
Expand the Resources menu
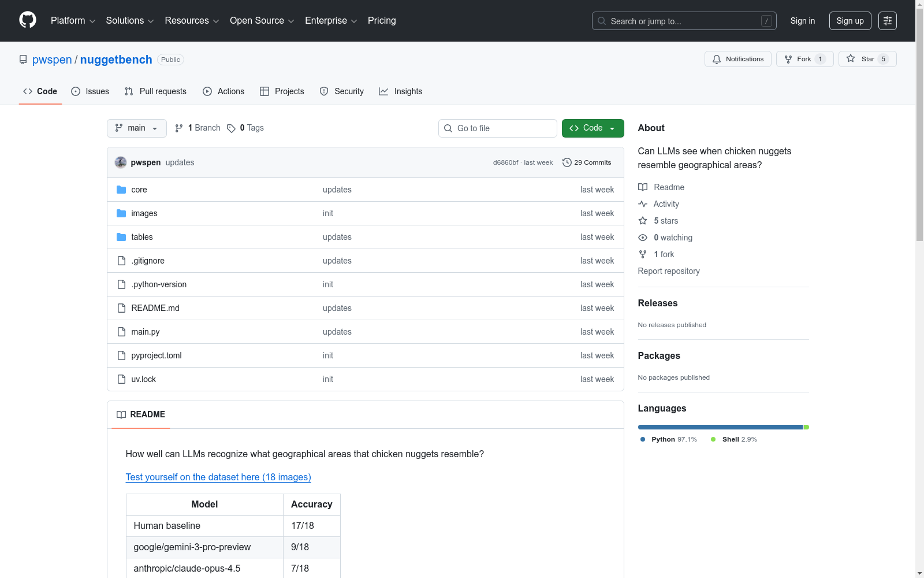(192, 21)
